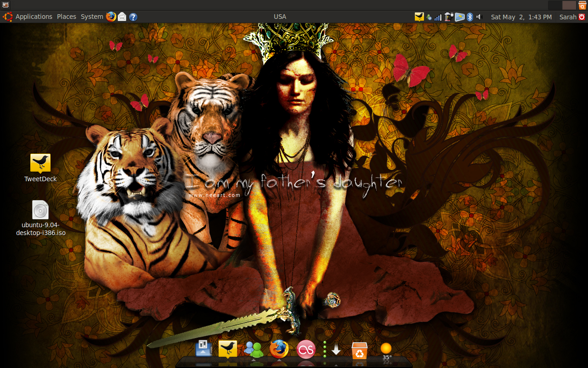Screen dimensions: 588x368
Task: Open the messenger buddies icon in dock
Action: pos(254,349)
